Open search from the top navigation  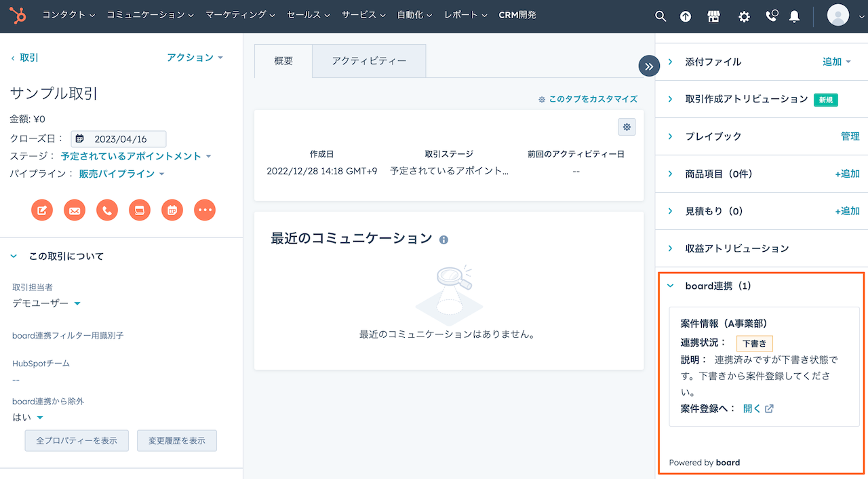pos(660,14)
